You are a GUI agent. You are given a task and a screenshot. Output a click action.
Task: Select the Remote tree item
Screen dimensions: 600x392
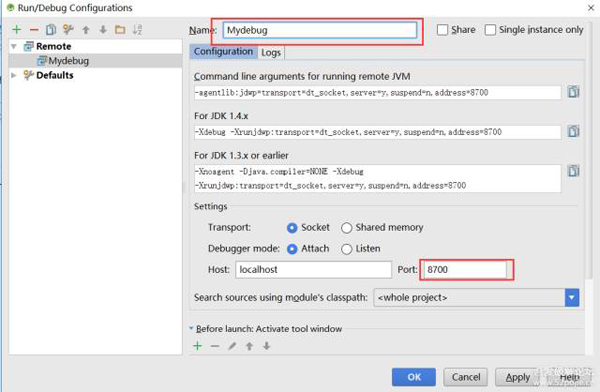pos(54,46)
